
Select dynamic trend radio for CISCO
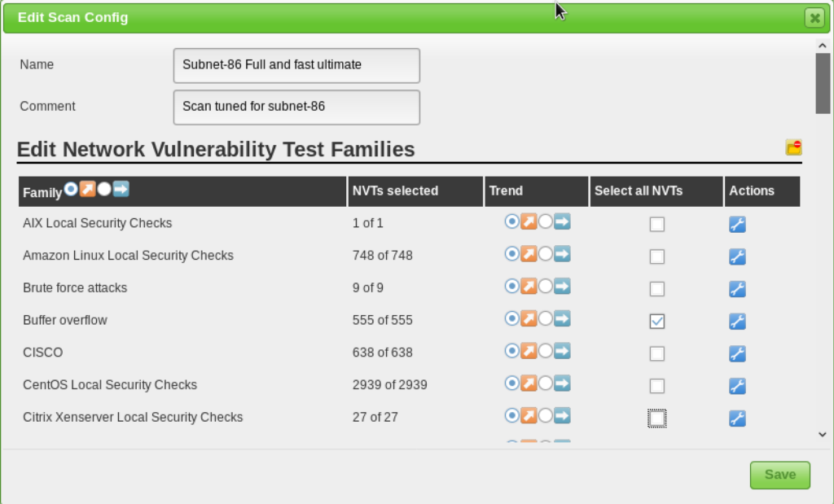[512, 351]
